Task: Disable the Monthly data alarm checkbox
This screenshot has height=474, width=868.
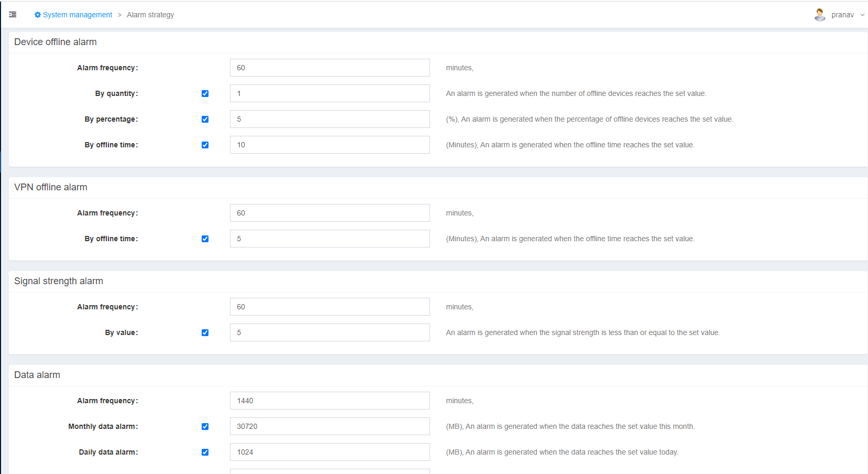Action: point(205,427)
